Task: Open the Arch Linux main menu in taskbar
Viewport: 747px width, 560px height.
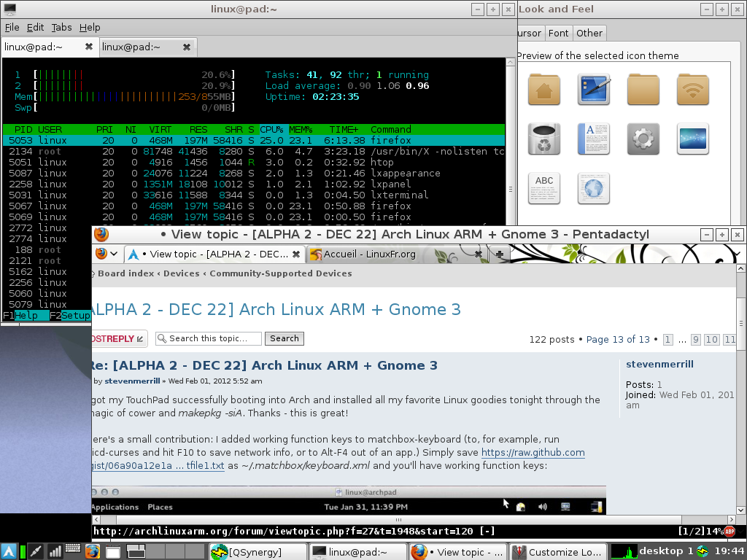Action: 9,551
